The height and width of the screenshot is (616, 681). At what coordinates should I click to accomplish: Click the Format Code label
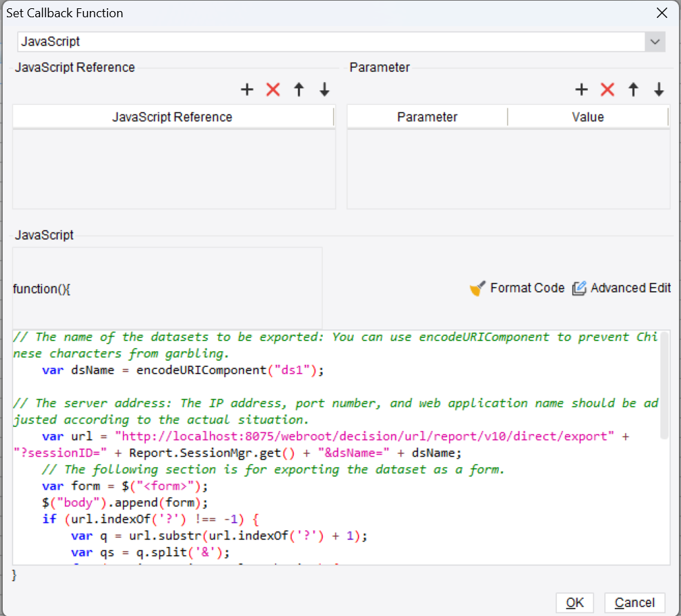(x=527, y=288)
